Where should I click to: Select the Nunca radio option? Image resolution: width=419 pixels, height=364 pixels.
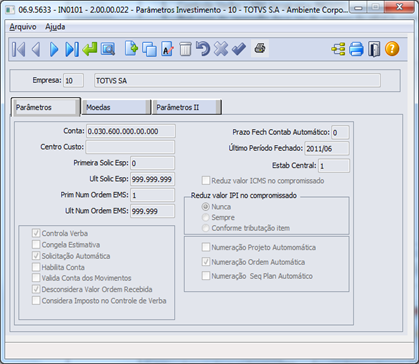pos(206,207)
